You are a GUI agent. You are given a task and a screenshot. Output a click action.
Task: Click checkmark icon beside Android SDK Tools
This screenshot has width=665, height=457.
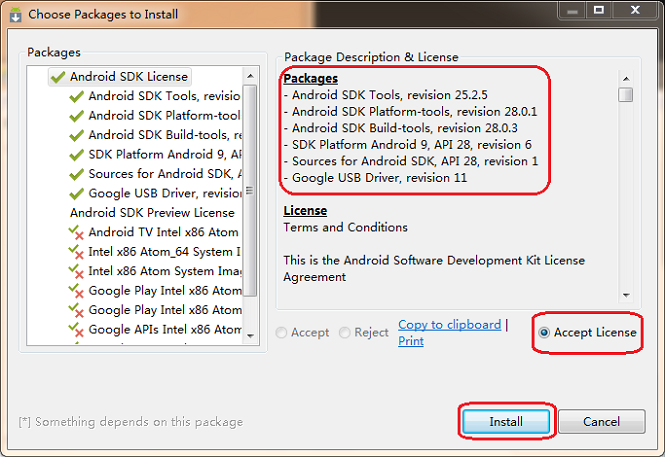click(x=76, y=97)
